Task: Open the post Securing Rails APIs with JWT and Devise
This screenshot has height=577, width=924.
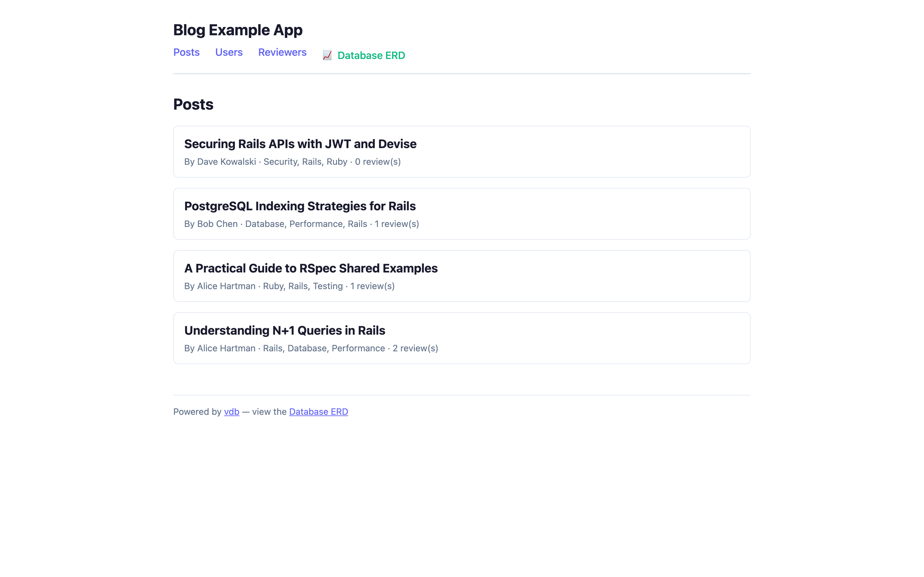Action: click(x=301, y=144)
